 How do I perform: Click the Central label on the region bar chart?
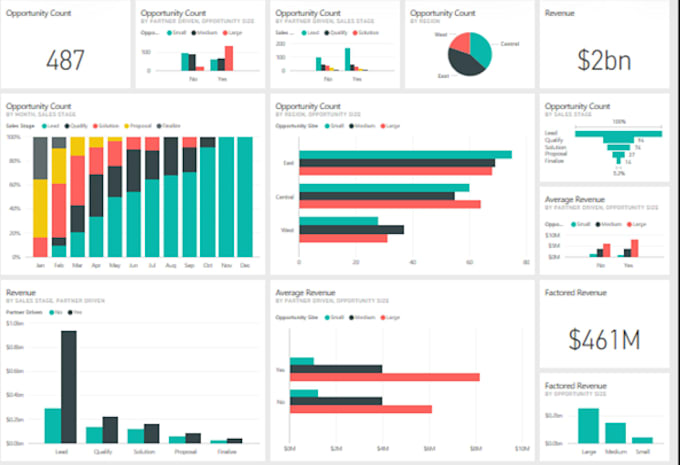coord(285,197)
